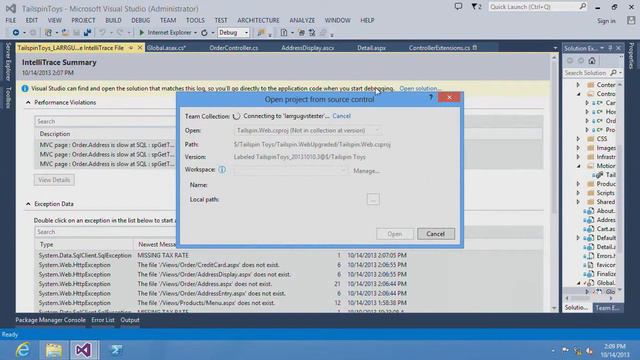The width and height of the screenshot is (640, 360).
Task: Click the Manage workspace link in dialog
Action: tap(366, 171)
